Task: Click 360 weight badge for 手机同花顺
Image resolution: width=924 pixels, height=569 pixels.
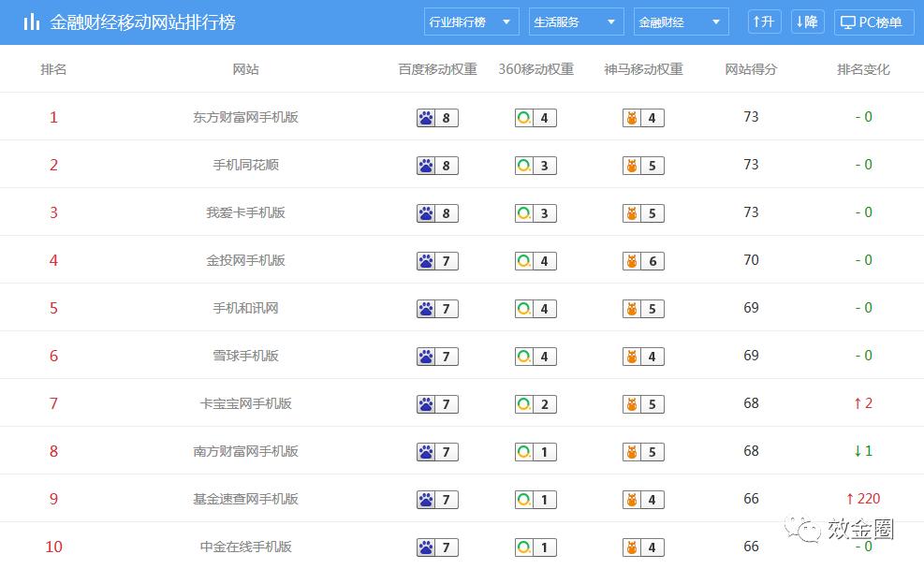Action: [x=535, y=166]
